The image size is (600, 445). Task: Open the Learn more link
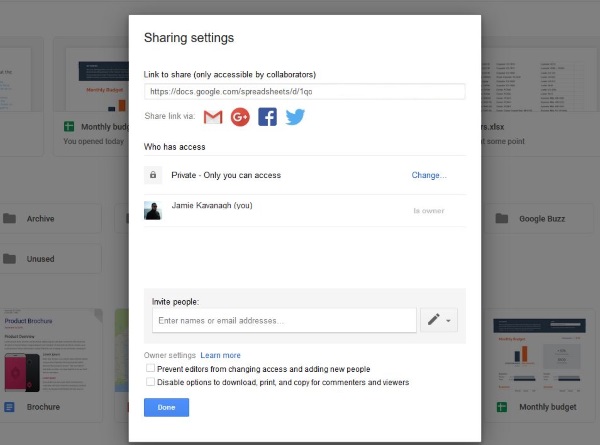tap(220, 355)
